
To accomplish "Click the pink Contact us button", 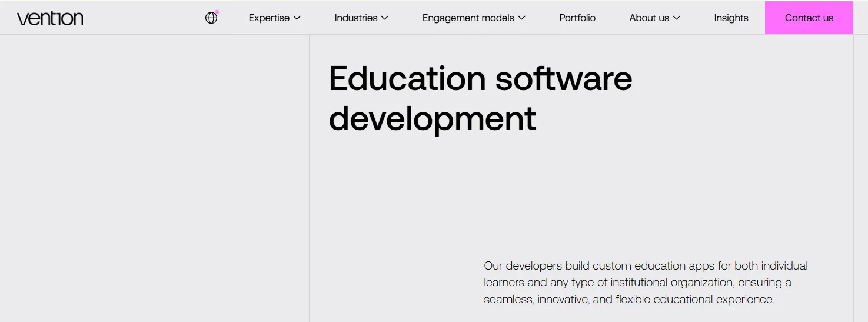I will click(x=809, y=18).
